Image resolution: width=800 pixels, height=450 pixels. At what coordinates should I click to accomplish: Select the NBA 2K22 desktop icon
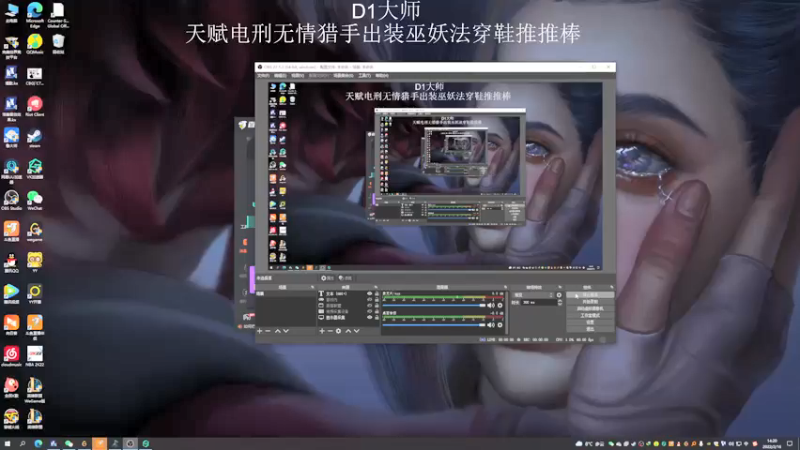35,356
